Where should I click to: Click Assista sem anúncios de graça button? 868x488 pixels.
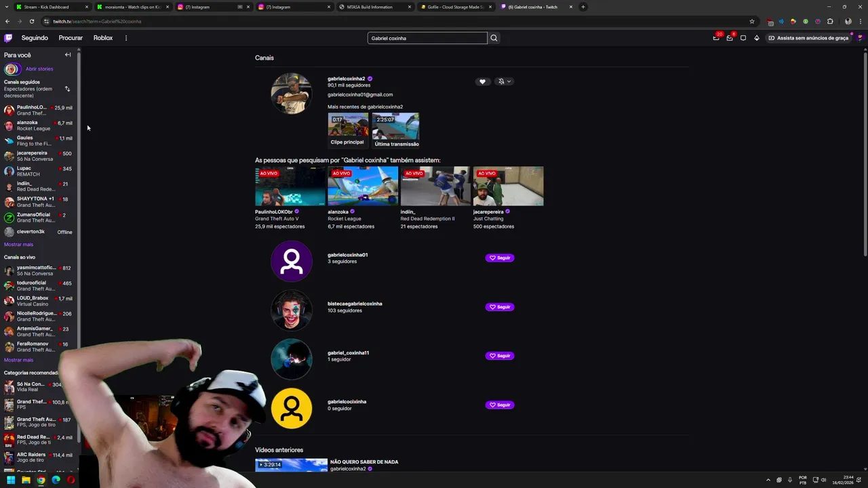pos(809,38)
